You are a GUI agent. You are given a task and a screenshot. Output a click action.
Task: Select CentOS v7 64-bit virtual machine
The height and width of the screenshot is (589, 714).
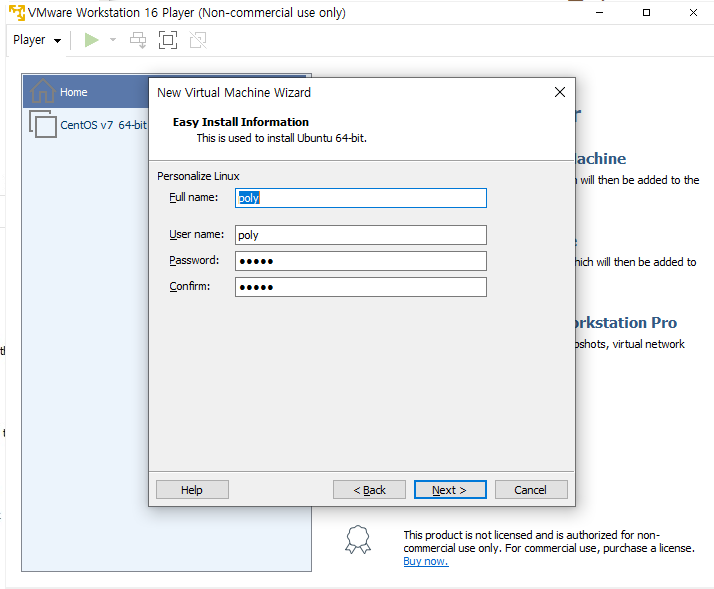pos(88,124)
